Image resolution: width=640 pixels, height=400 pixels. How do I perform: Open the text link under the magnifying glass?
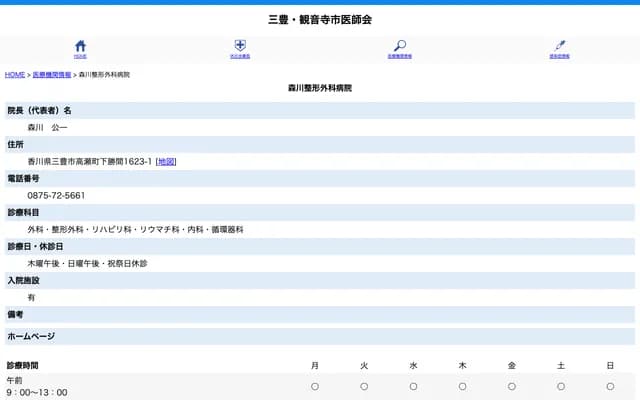coord(400,57)
